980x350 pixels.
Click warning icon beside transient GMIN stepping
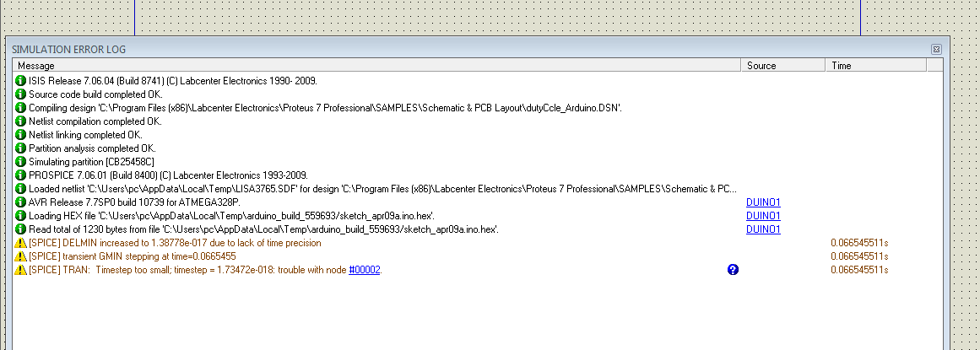pos(20,257)
